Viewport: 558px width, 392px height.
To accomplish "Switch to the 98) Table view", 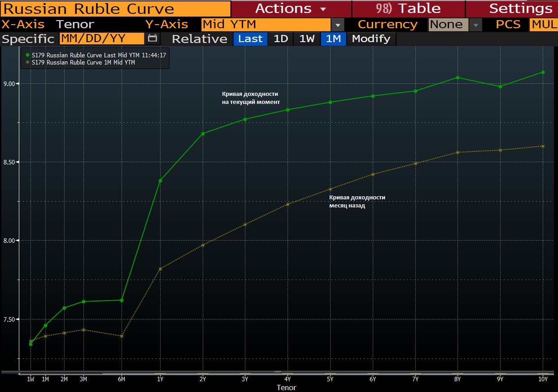I will click(x=408, y=9).
